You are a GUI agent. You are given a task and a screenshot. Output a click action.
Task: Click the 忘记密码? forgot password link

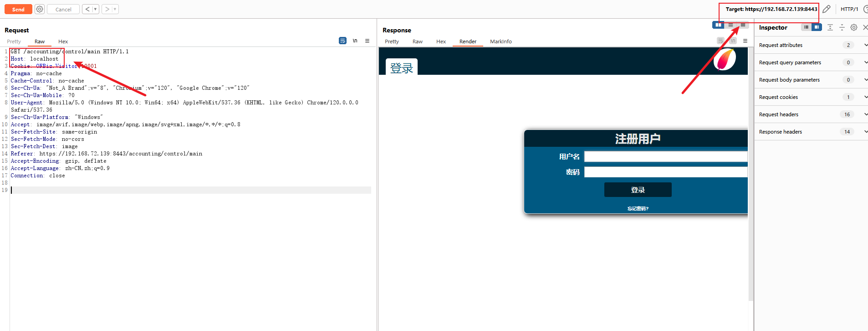(638, 208)
